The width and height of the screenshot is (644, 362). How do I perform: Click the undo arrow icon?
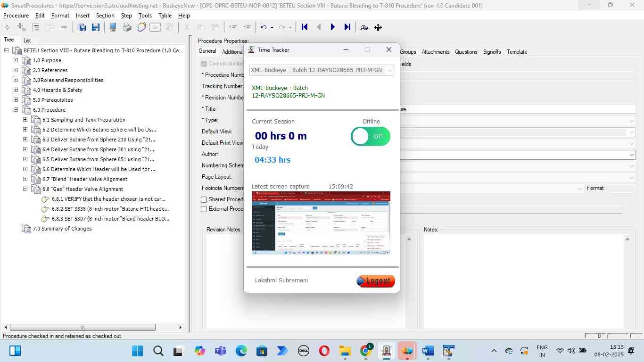click(x=264, y=27)
